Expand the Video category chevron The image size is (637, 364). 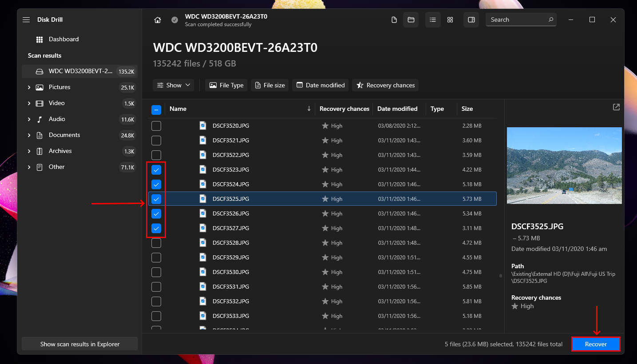[x=29, y=103]
